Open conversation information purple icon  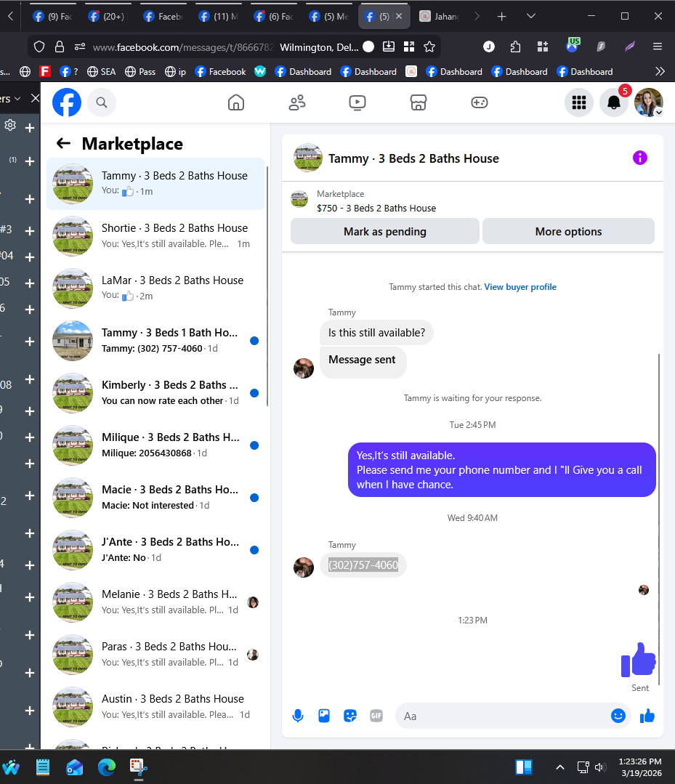point(640,158)
